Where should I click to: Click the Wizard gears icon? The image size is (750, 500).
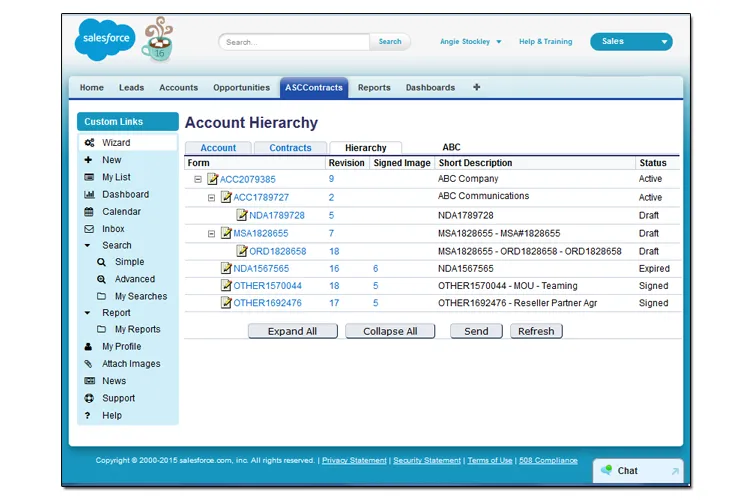89,143
